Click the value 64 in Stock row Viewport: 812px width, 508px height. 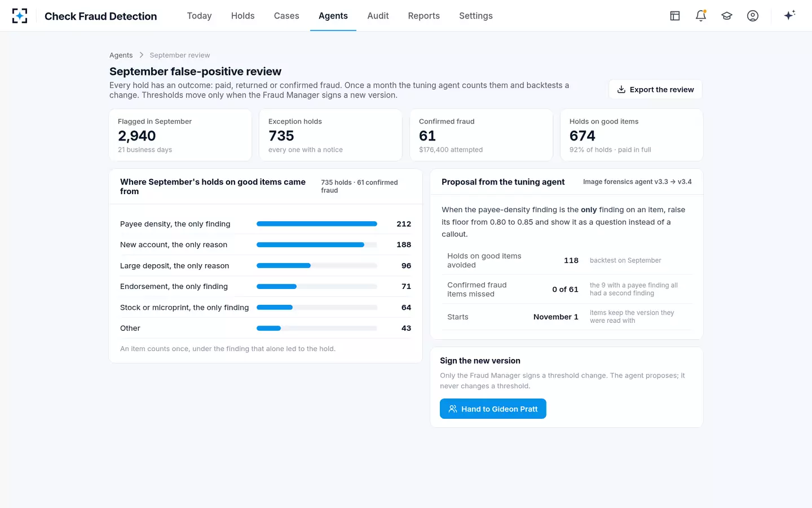[406, 307]
